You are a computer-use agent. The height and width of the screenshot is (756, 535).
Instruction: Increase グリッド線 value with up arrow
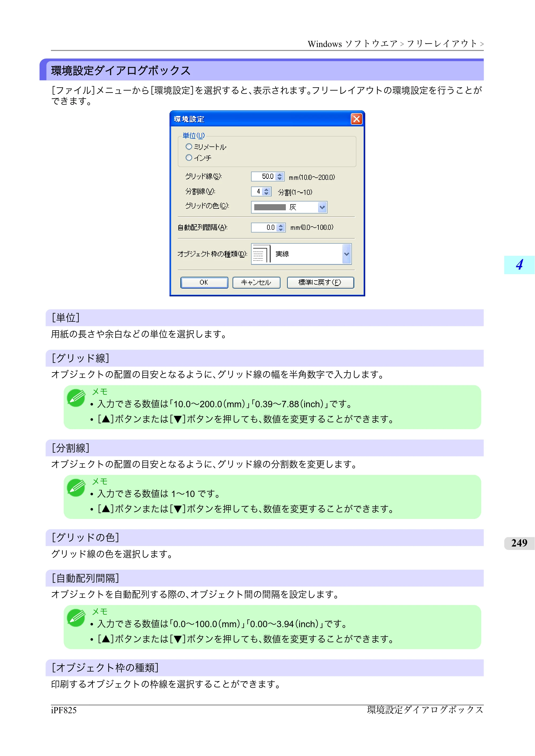280,175
